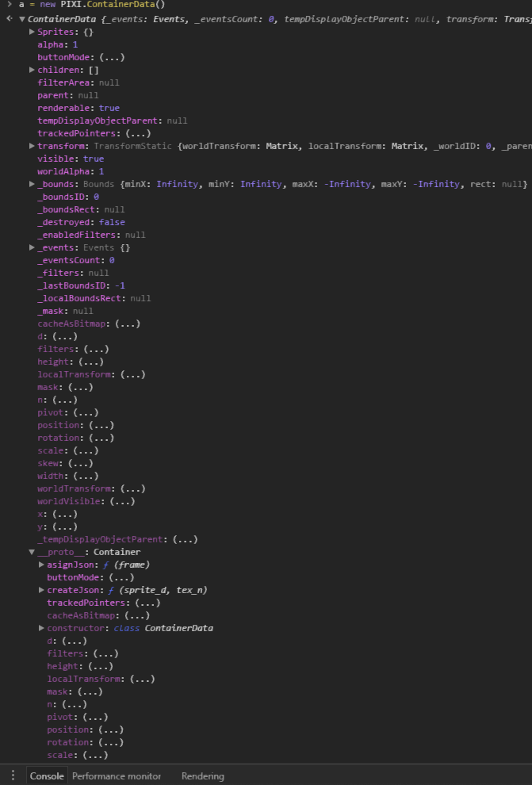The width and height of the screenshot is (532, 785).
Task: Expand the asignJson function entry
Action: (x=41, y=565)
